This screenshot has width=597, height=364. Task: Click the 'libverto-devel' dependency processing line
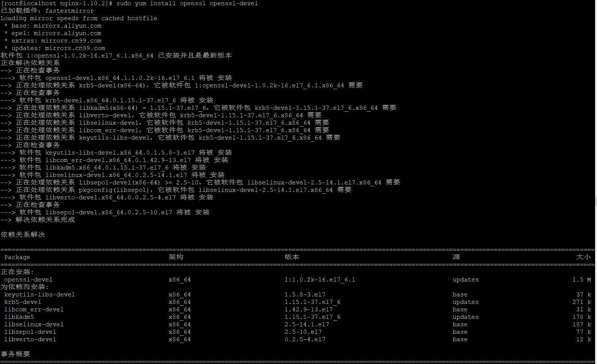tap(161, 115)
